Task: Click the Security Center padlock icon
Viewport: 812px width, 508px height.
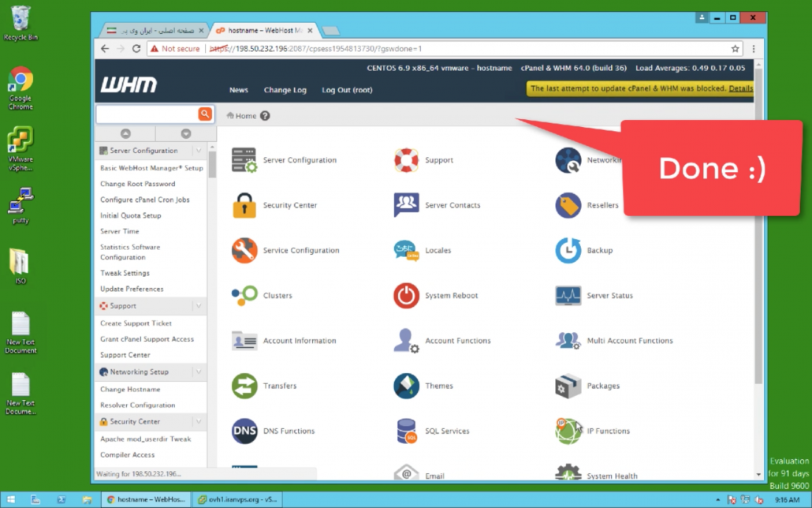Action: point(244,205)
